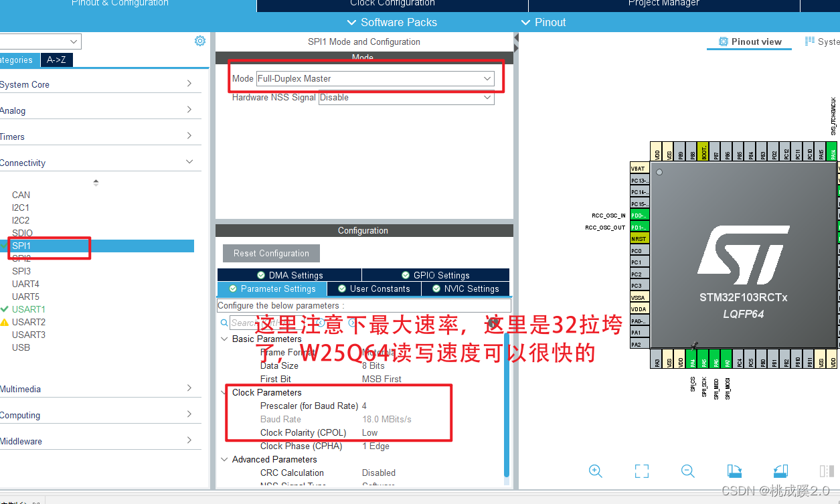840x504 pixels.
Task: Open the GPIO Settings tab
Action: coord(435,275)
